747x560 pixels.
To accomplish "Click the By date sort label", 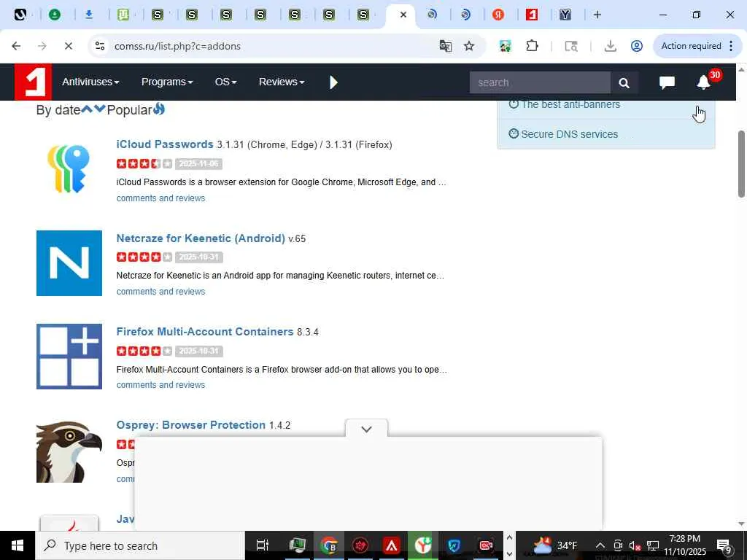I will point(58,110).
